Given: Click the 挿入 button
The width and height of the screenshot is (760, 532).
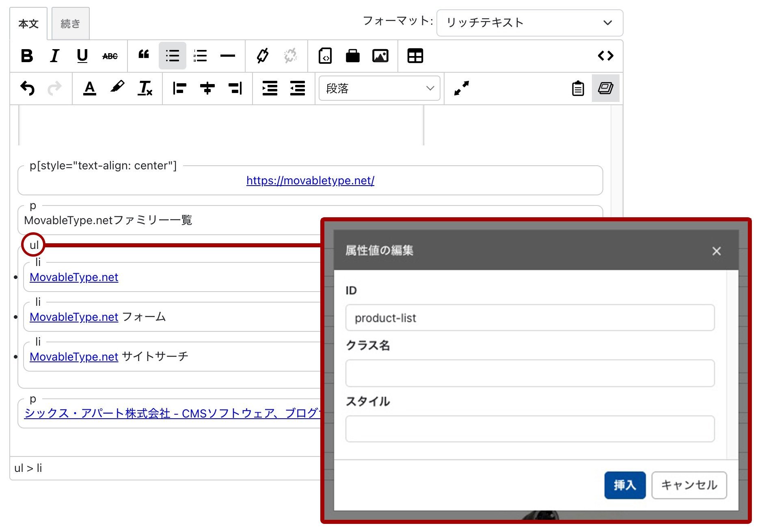Looking at the screenshot, I should [x=624, y=485].
